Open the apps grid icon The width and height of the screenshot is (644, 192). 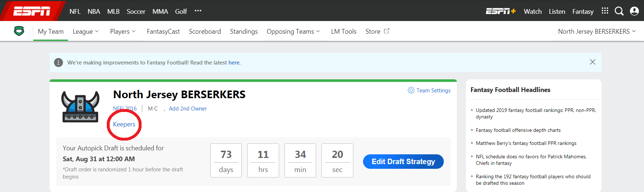605,11
